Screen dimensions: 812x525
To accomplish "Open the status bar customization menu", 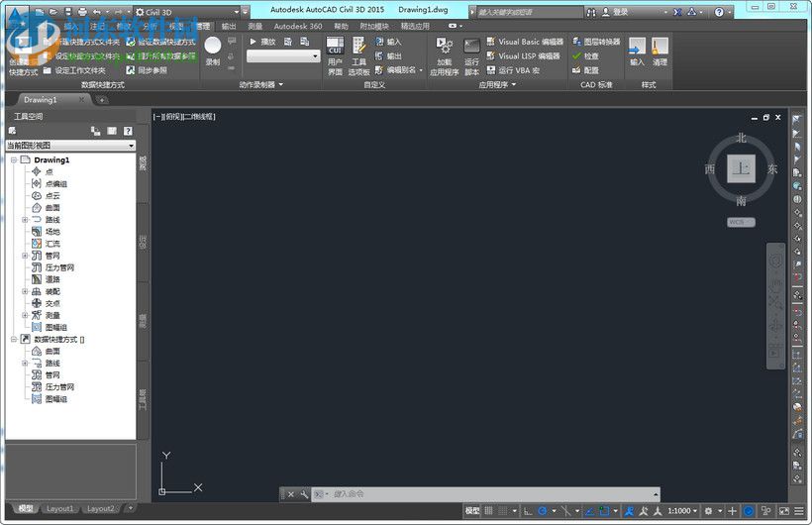I will (799, 511).
